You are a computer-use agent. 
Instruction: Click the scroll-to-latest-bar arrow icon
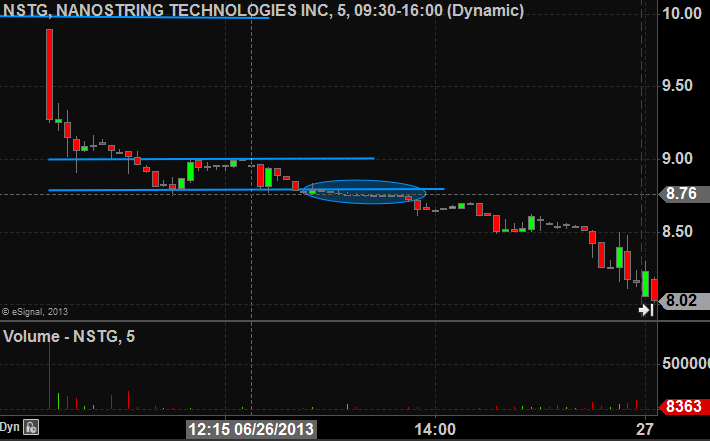pyautogui.click(x=646, y=310)
